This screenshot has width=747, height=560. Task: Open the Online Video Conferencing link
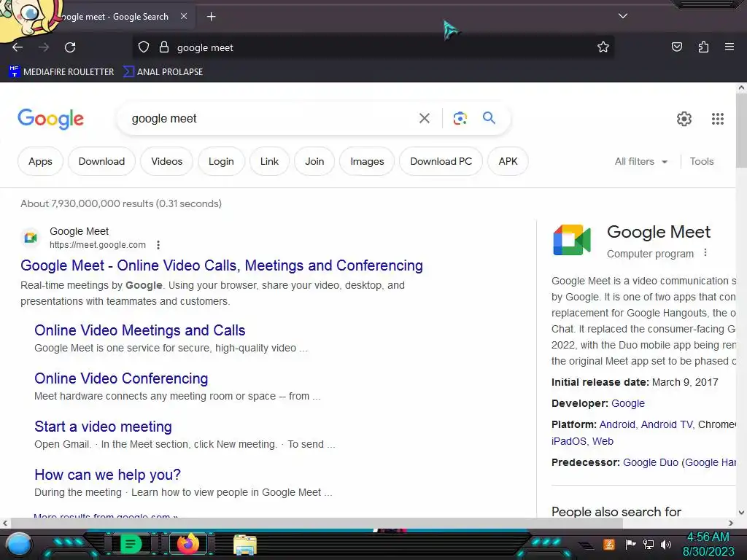(121, 378)
